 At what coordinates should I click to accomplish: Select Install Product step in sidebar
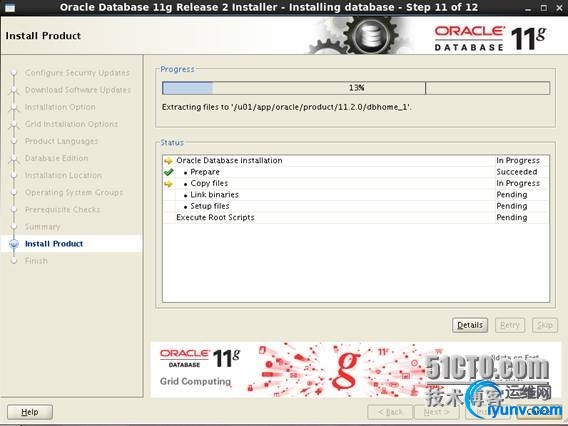tap(54, 244)
